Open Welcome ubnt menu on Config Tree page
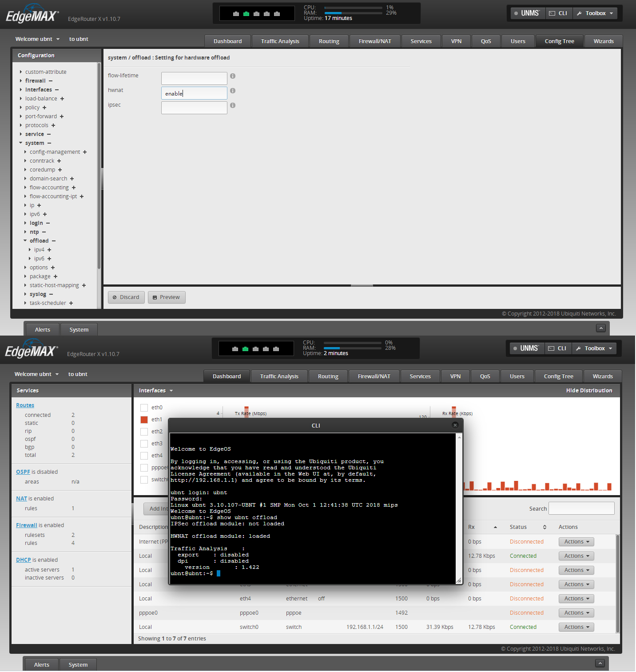Viewport: 636px width, 672px height. [37, 39]
